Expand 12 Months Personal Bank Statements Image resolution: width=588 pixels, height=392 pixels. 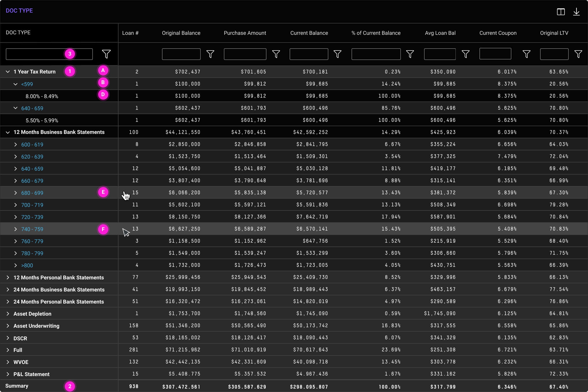(x=8, y=277)
